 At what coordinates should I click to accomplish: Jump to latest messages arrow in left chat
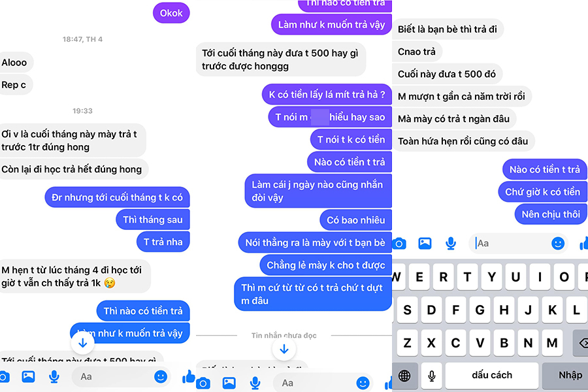point(83,342)
